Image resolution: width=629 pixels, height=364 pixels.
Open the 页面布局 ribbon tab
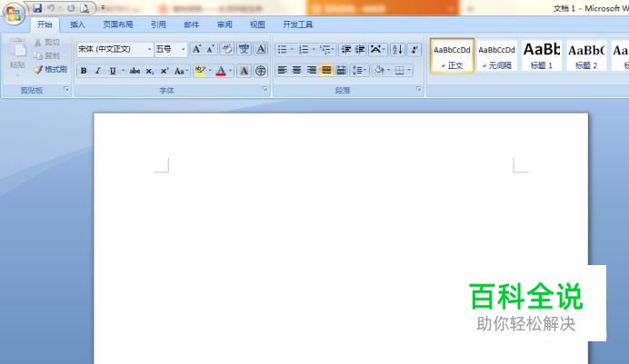(118, 25)
